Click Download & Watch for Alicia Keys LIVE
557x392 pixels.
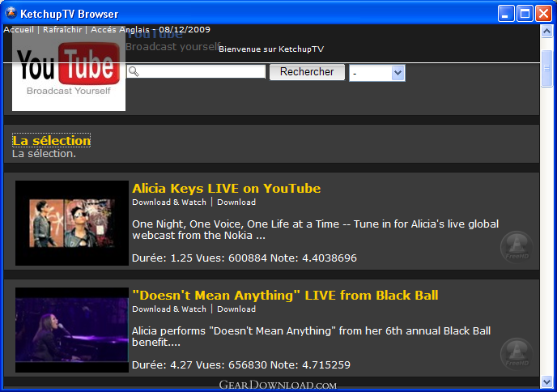[x=169, y=202]
